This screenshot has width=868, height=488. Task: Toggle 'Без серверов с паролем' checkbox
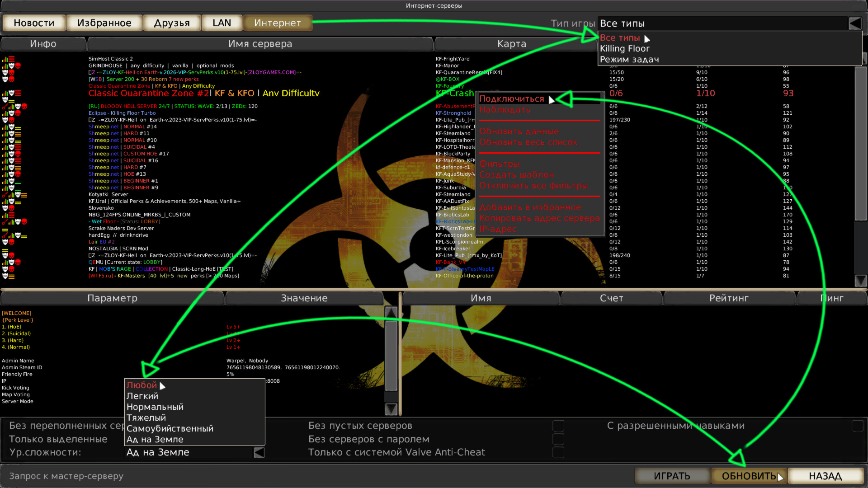point(558,439)
